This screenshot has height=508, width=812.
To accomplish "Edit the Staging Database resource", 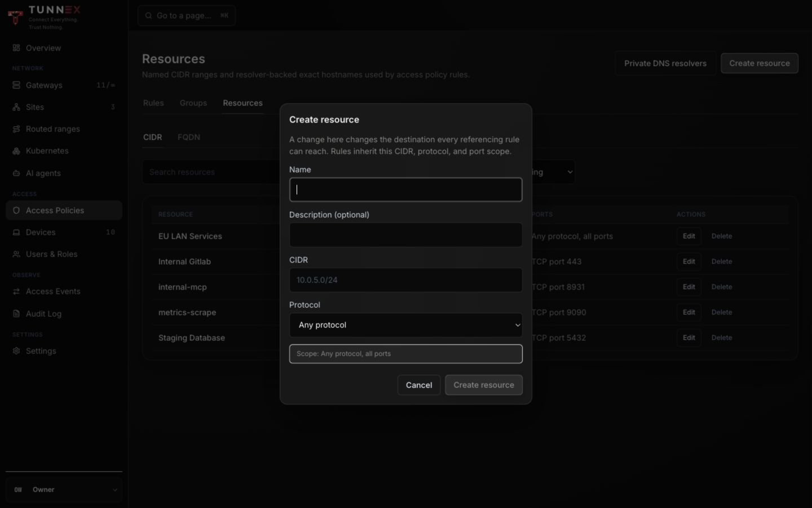I will click(689, 338).
